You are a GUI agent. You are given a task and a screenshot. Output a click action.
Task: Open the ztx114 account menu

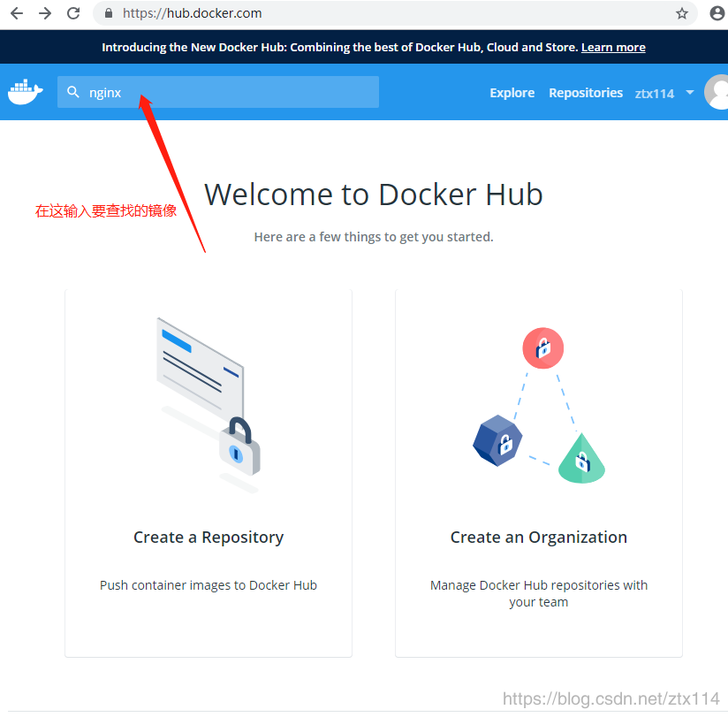tap(654, 94)
